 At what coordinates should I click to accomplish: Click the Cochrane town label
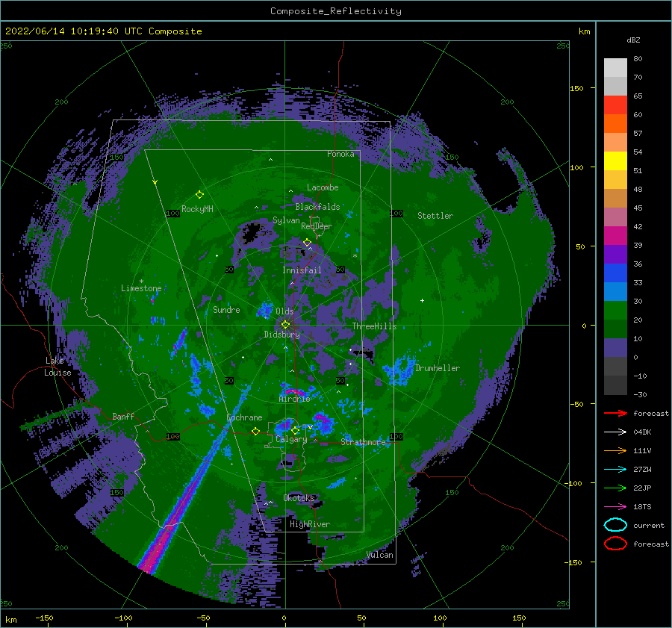click(244, 417)
